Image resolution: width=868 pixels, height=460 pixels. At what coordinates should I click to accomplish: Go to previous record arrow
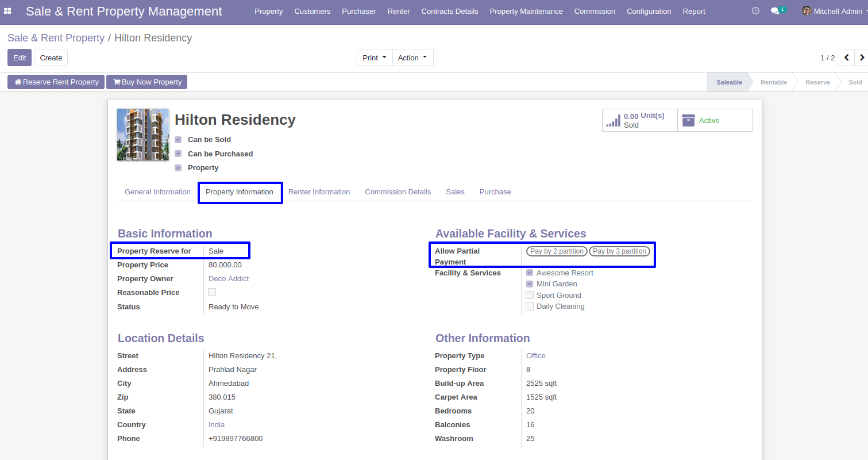coord(846,57)
